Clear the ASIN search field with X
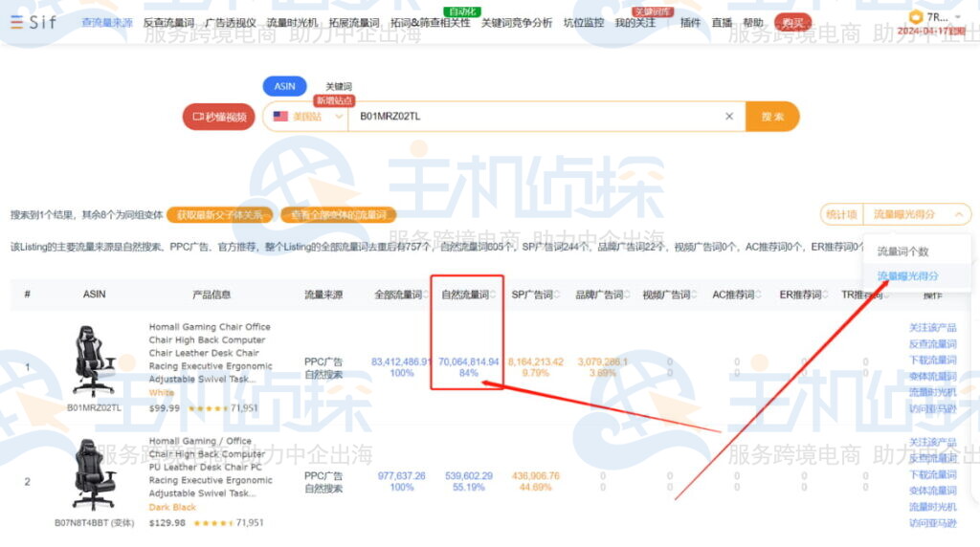This screenshot has height=547, width=980. coord(728,116)
